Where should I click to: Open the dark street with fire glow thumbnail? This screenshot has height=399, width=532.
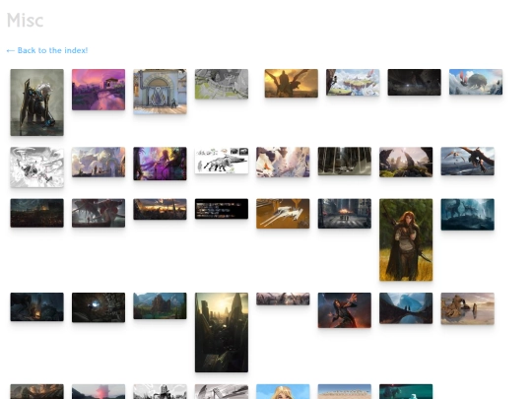pos(345,214)
